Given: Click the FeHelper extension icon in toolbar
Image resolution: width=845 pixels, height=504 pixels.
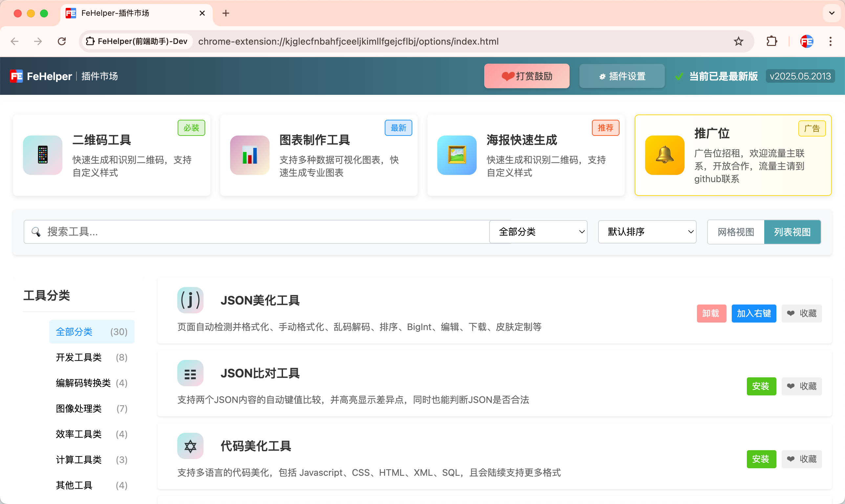Looking at the screenshot, I should coord(807,41).
